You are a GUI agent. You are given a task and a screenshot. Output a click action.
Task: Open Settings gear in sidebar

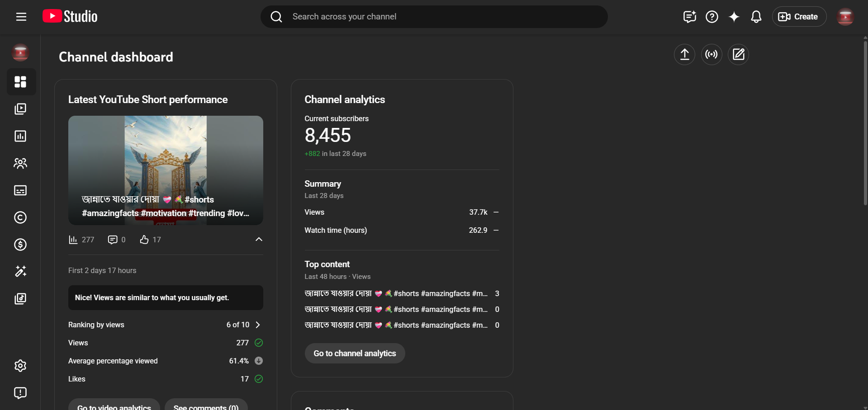tap(20, 366)
